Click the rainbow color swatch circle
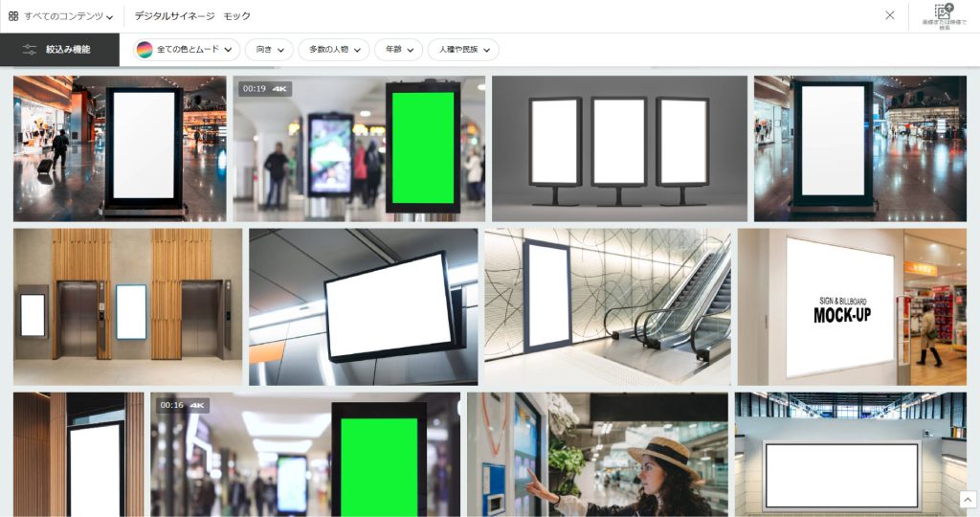The image size is (980, 517). pyautogui.click(x=145, y=50)
